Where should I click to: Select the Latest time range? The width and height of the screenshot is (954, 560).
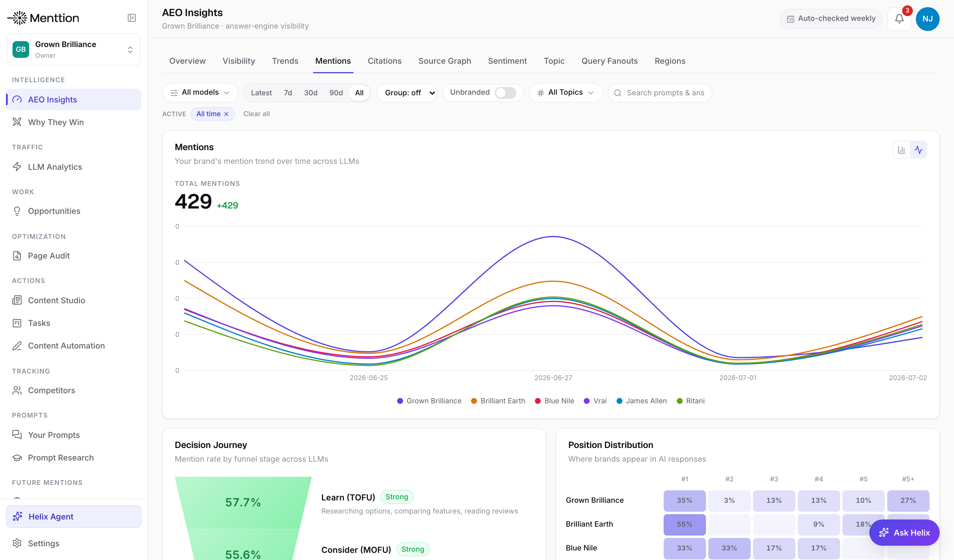pos(261,93)
